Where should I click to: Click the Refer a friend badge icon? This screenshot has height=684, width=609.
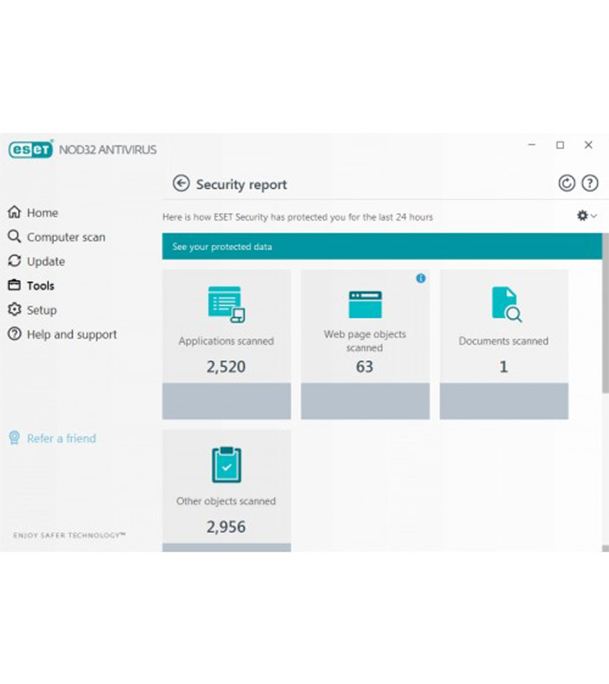(x=14, y=438)
